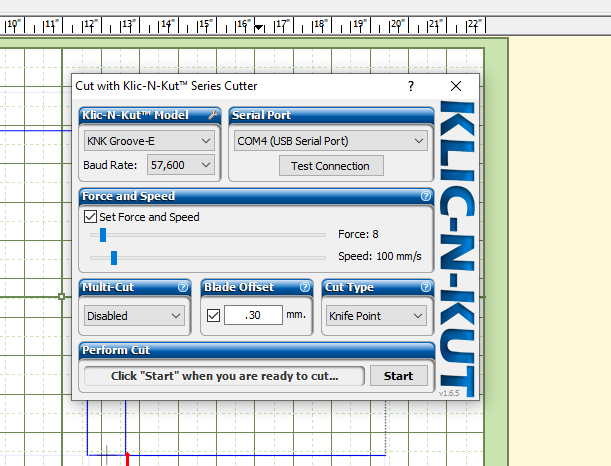The height and width of the screenshot is (466, 611).
Task: Click the 'Force: 8' value text
Action: pyautogui.click(x=358, y=234)
